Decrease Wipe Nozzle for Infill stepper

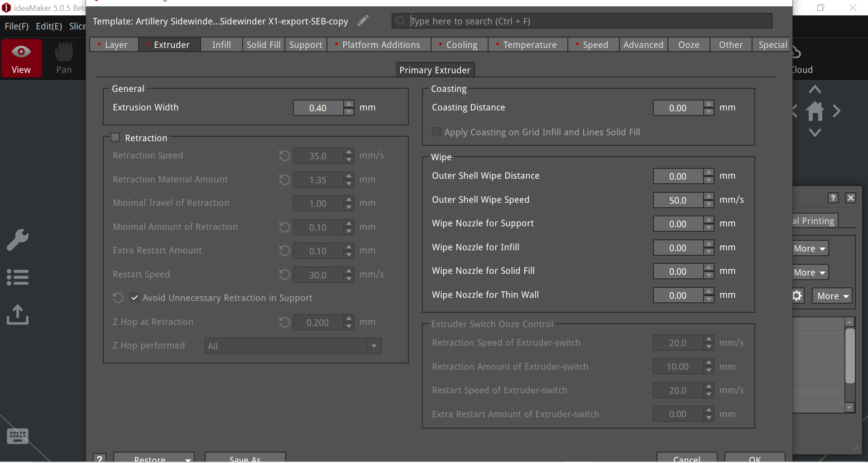(x=709, y=252)
